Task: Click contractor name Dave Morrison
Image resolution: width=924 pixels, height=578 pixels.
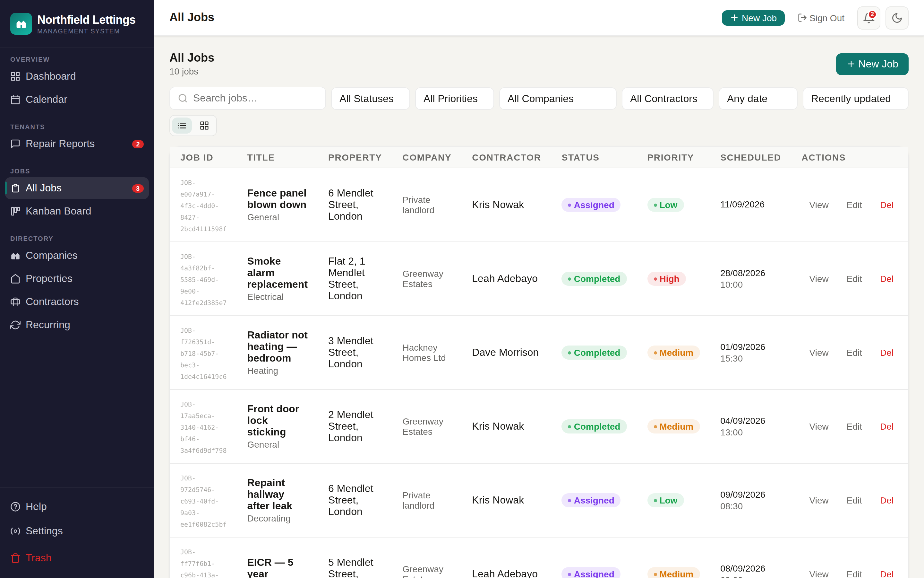Action: 505,353
